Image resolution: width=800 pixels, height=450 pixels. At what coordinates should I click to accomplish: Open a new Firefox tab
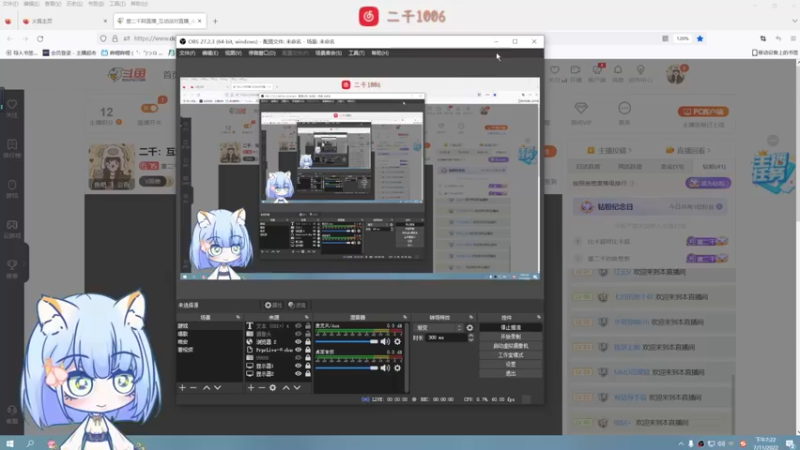215,21
